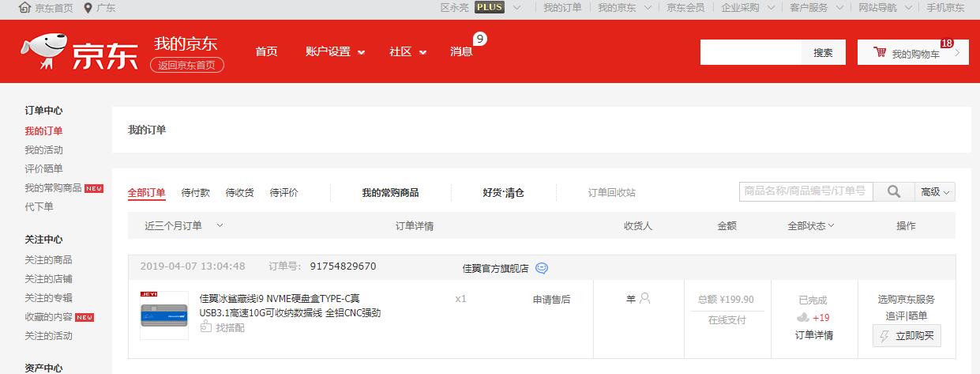Open 关注的商品 in the sidebar
The image size is (980, 374).
pyautogui.click(x=48, y=259)
